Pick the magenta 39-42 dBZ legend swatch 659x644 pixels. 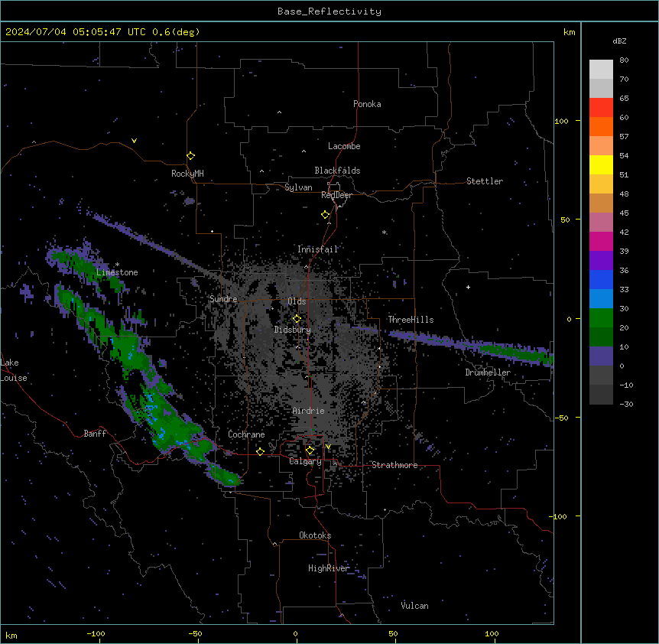601,241
